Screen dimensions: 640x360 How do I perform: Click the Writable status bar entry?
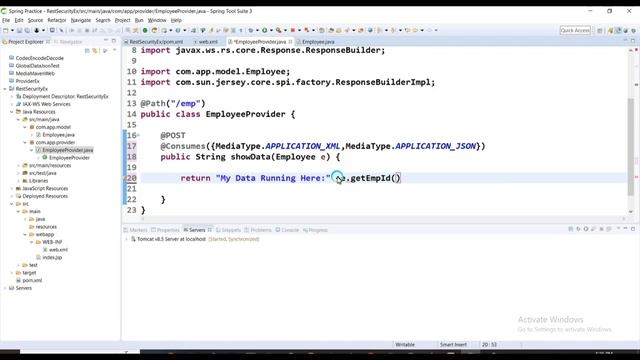coord(405,344)
